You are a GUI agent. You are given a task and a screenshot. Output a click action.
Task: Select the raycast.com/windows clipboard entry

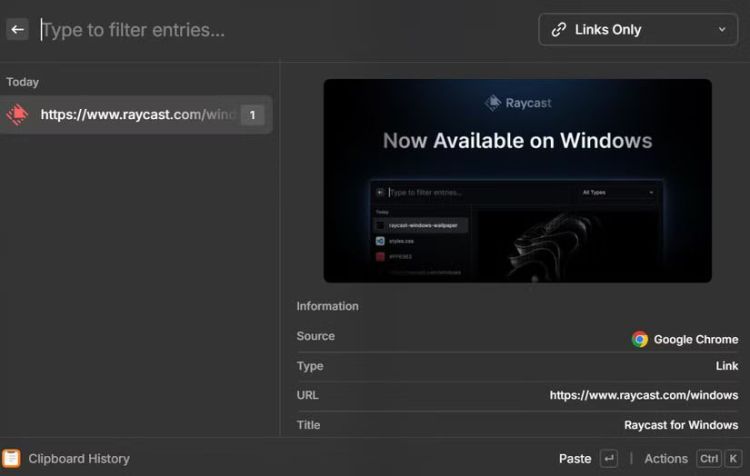tap(137, 115)
